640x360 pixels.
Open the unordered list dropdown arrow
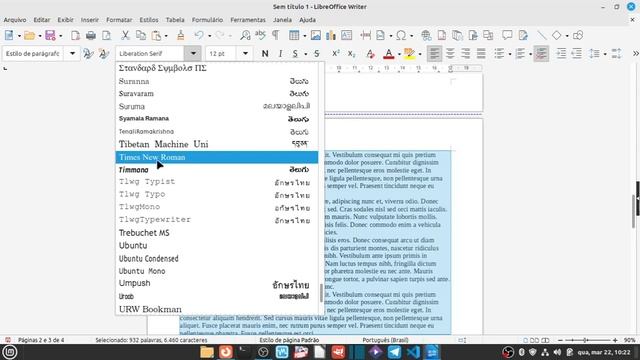(x=509, y=54)
